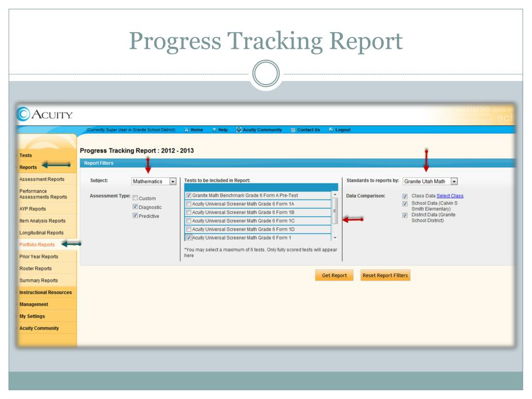Expand Acuity Community in the sidebar
This screenshot has height=399, width=532.
click(39, 328)
